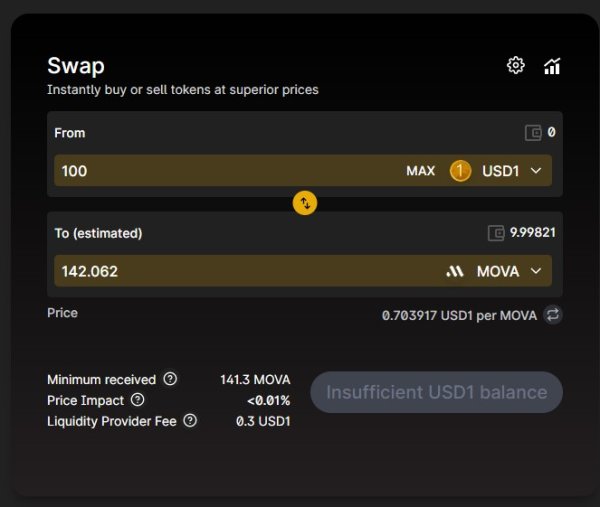Click the Insufficient USD1 balance button
Viewport: 600px width, 507px height.
coord(437,392)
